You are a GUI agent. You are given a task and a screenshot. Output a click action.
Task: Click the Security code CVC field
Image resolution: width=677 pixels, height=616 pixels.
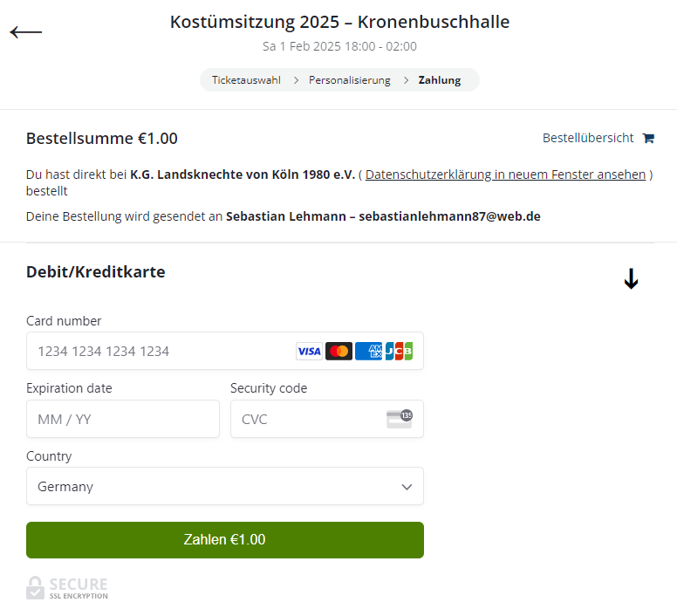tap(305, 419)
